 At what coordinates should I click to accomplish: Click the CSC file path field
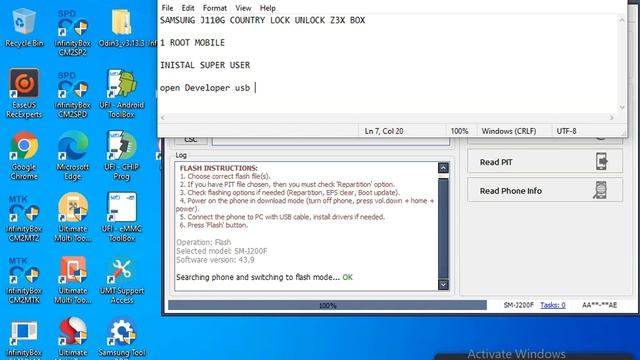331,141
